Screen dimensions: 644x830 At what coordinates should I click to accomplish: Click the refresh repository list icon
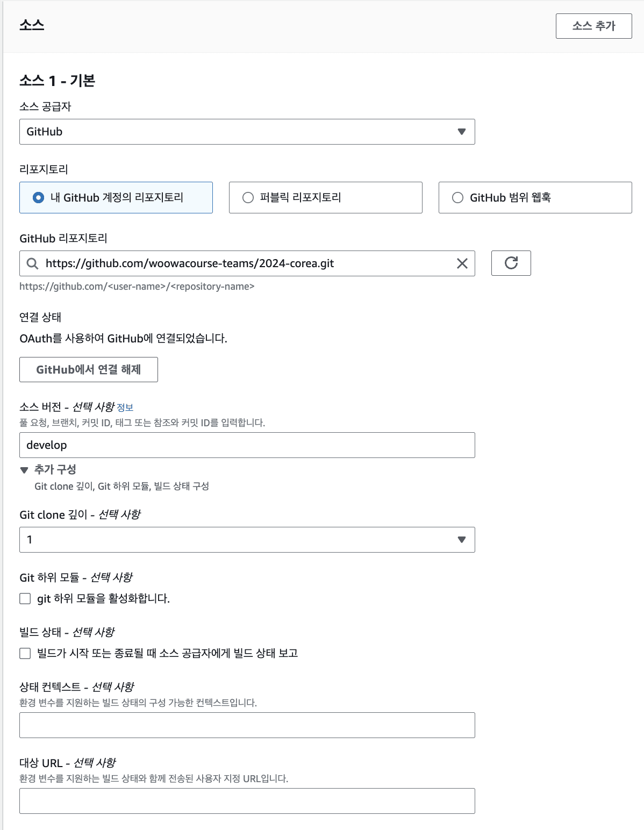click(511, 263)
